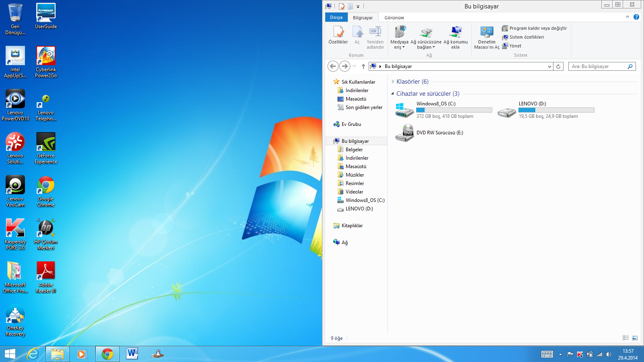Focus the Ara: Bu bilgisayar search box
The height and width of the screenshot is (362, 644).
(602, 66)
